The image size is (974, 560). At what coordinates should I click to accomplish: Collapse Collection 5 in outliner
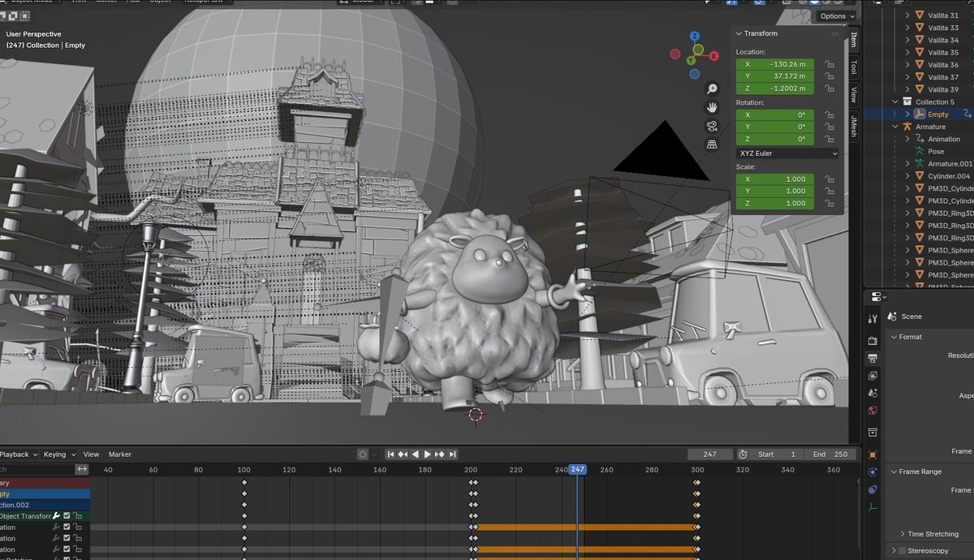[897, 102]
